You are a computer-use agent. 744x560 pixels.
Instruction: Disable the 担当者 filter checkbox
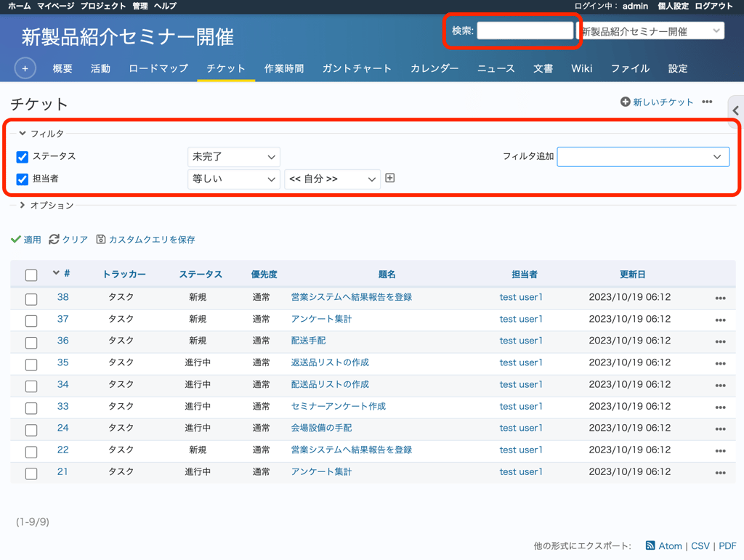[x=21, y=178]
